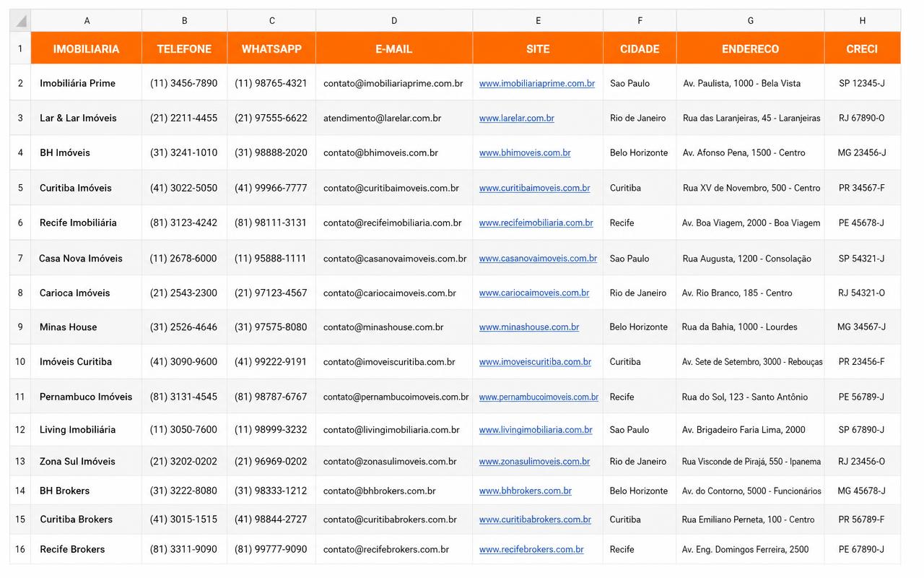Click the select-all corner triangle
The image size is (924, 578).
coord(21,21)
